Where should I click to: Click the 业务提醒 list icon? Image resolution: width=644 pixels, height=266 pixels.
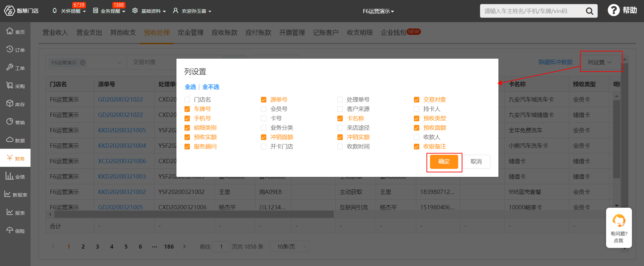tap(96, 11)
